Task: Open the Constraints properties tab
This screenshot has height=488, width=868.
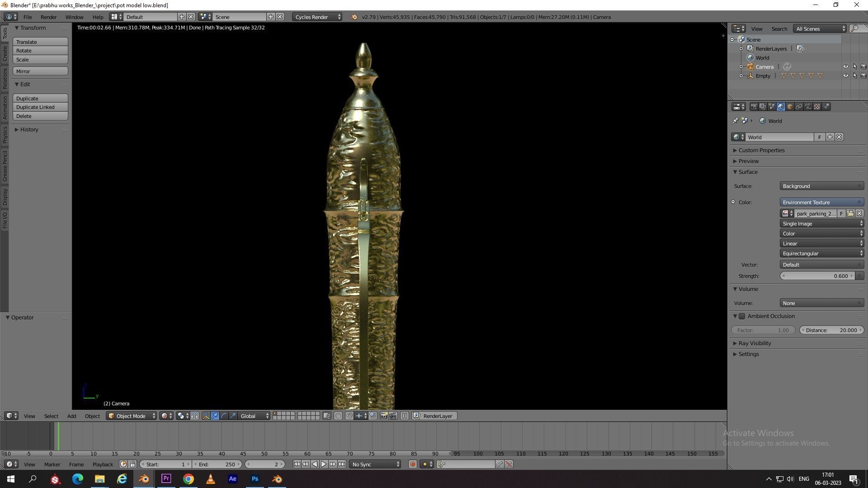Action: 799,107
